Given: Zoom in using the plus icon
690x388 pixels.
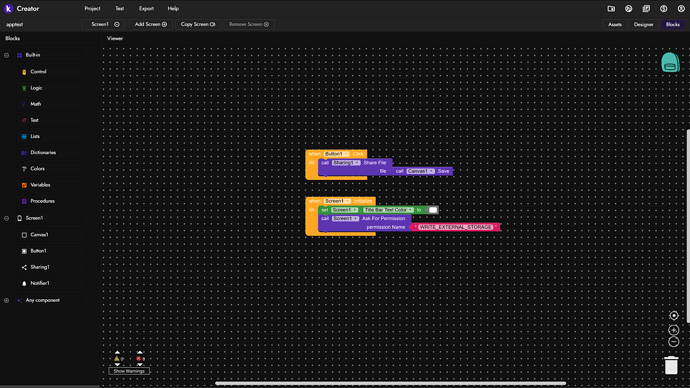Looking at the screenshot, I should pos(674,330).
